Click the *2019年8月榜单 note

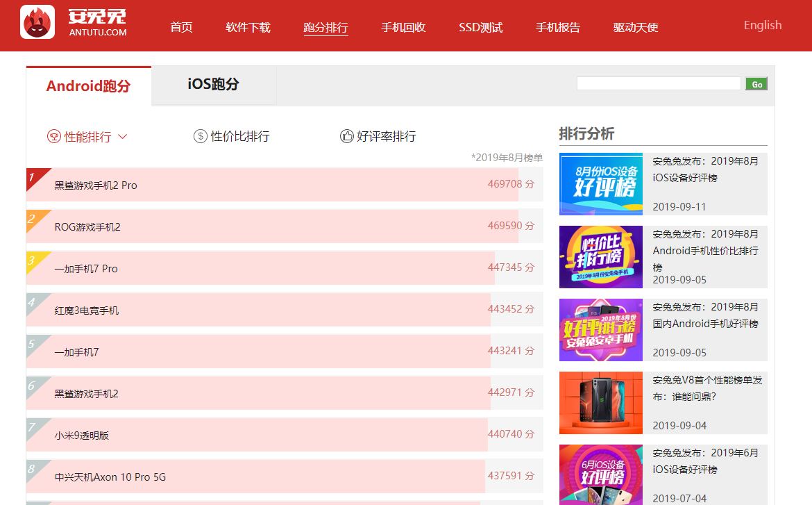(x=507, y=158)
